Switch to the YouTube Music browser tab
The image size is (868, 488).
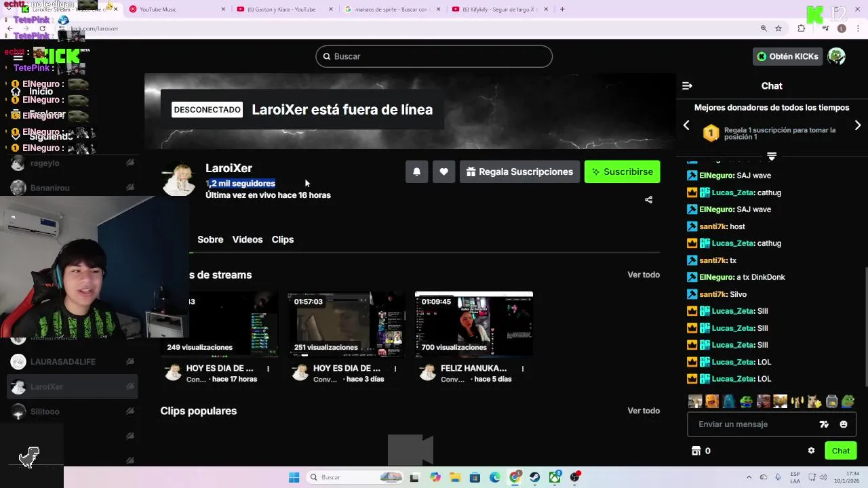pos(176,9)
